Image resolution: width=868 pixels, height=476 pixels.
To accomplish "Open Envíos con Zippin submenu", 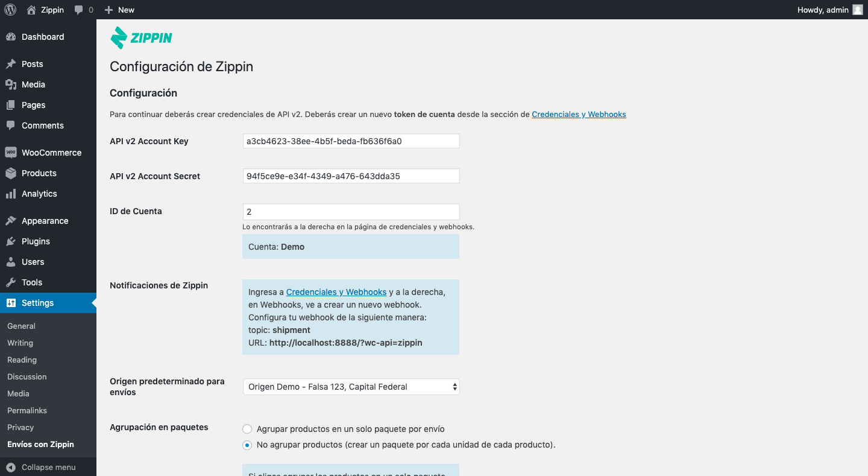I will tap(40, 444).
